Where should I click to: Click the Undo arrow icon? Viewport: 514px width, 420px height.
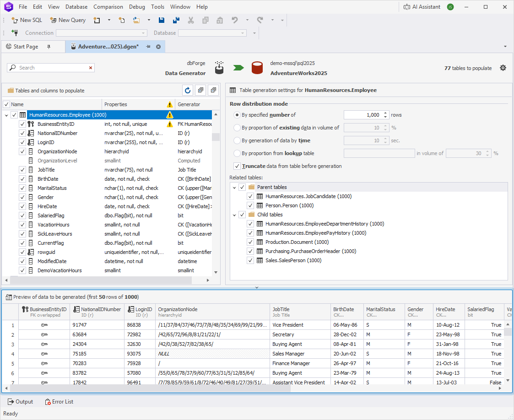click(x=234, y=20)
